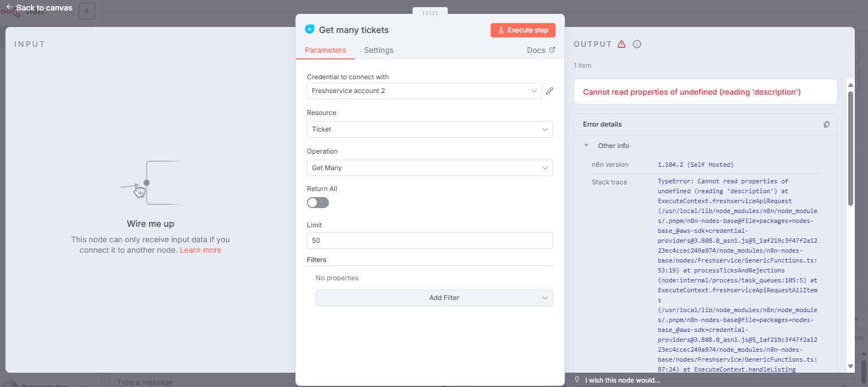Grab the panel drag handle dots
868x387 pixels.
[430, 13]
